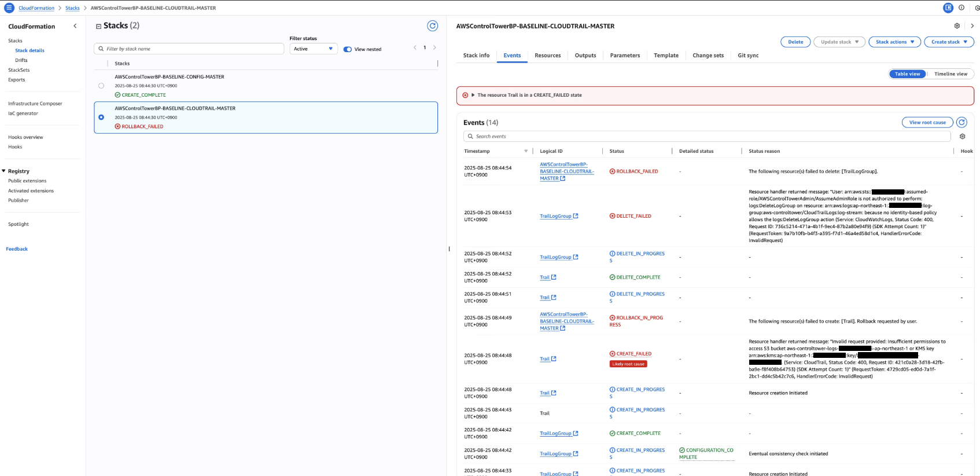Click the Status reason column header
The width and height of the screenshot is (980, 476).
tap(764, 151)
